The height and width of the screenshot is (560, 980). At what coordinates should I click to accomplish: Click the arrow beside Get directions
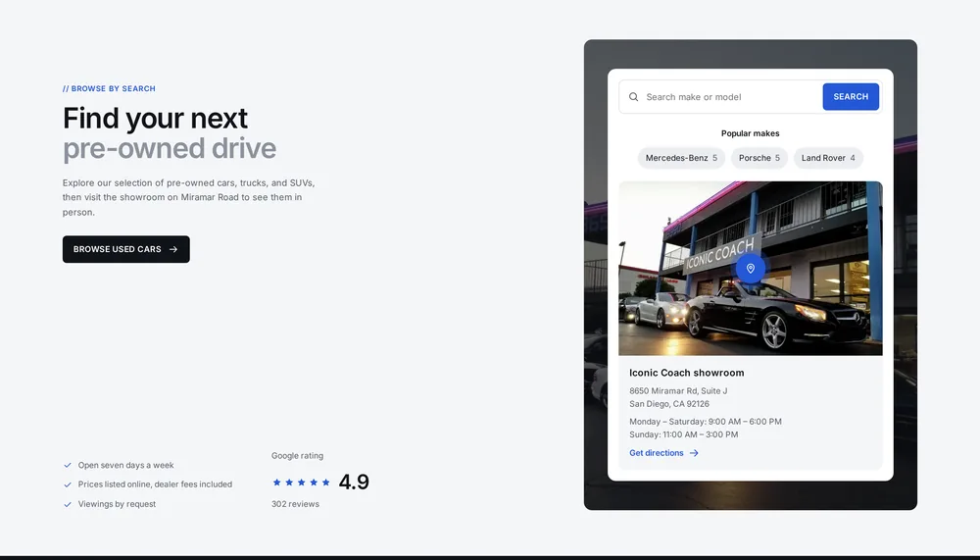tap(694, 453)
